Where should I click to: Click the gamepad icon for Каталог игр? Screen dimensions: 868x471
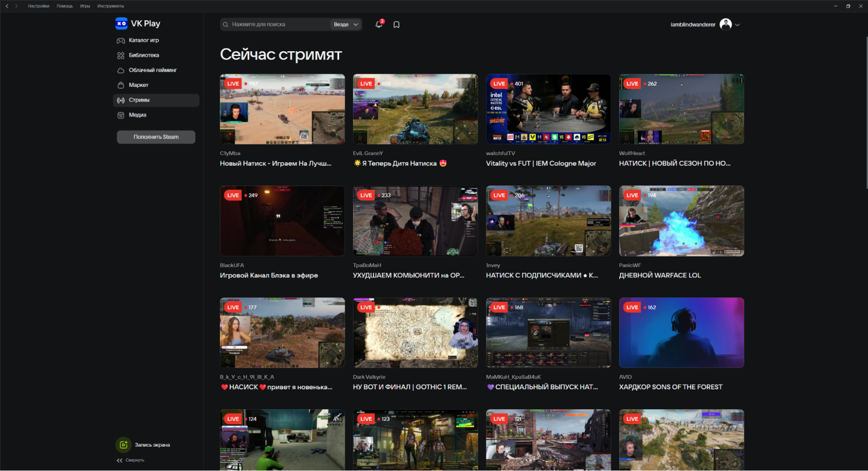pyautogui.click(x=121, y=40)
